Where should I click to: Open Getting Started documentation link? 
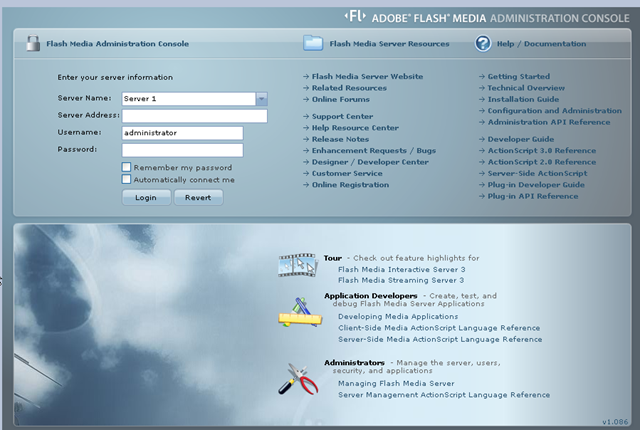(518, 76)
